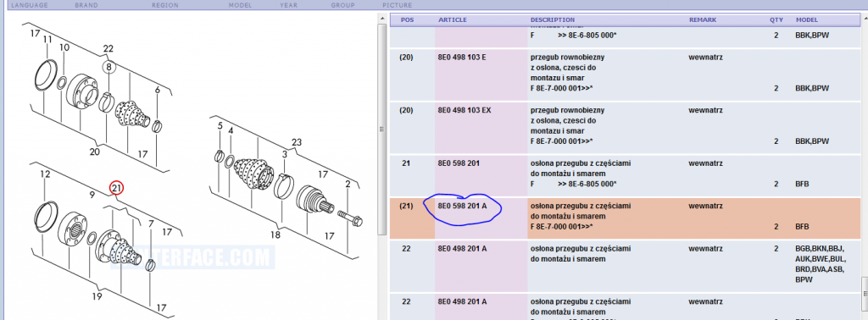Click 'wewnatrz' remark in 8E0 598 201 A row
868x320 pixels.
(x=706, y=207)
